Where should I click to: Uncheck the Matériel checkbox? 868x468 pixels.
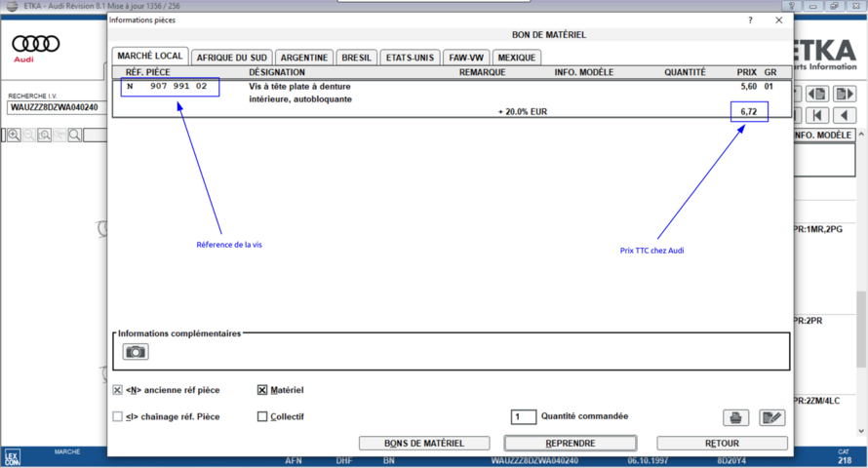pyautogui.click(x=262, y=390)
